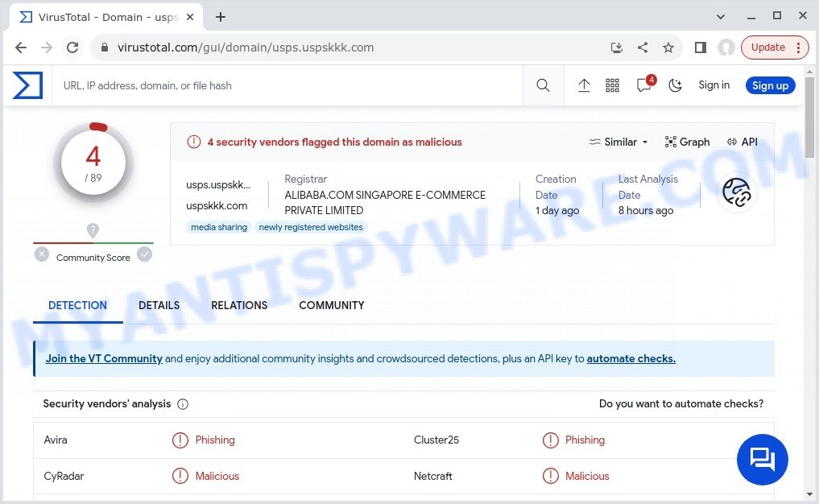Click the browser address bar URL
819x504 pixels.
246,48
